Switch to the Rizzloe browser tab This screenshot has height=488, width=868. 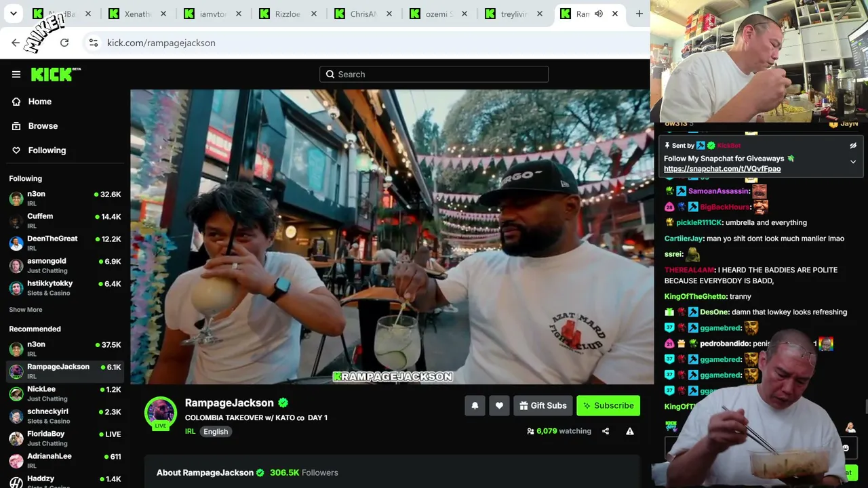click(288, 14)
